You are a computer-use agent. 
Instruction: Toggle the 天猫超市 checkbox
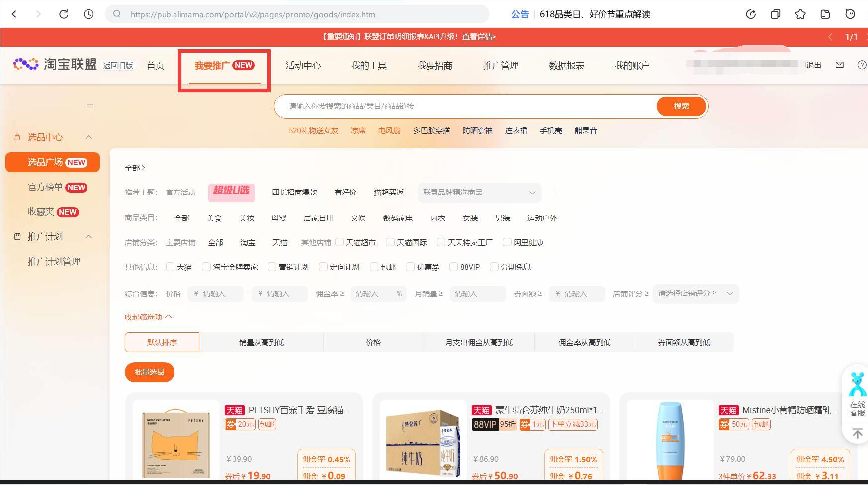pos(340,242)
